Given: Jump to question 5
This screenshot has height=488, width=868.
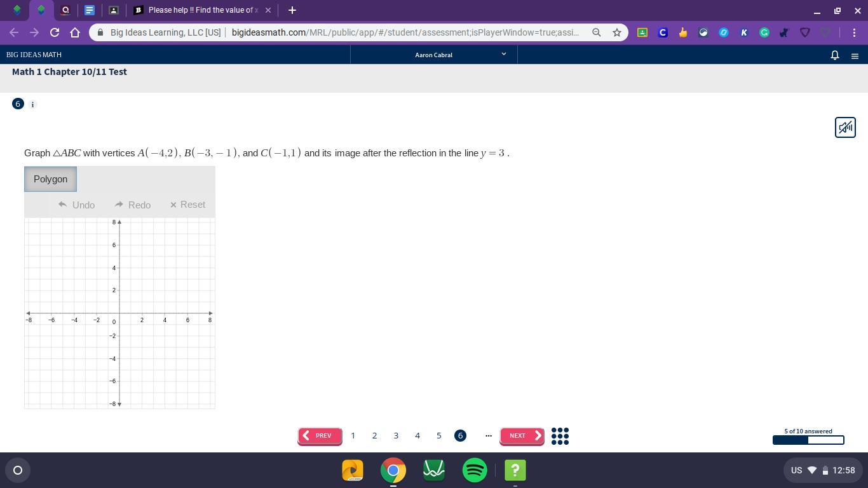Looking at the screenshot, I should point(438,436).
